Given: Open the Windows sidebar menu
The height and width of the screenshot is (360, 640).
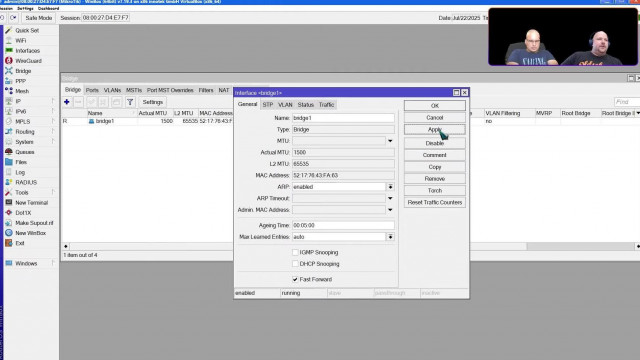Looking at the screenshot, I should (26, 263).
